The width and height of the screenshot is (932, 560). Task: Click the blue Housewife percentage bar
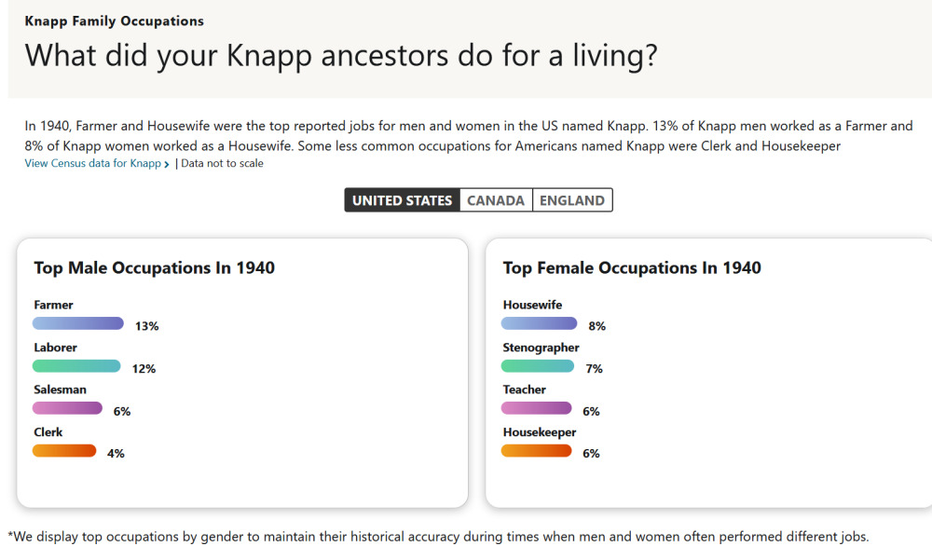coord(539,323)
